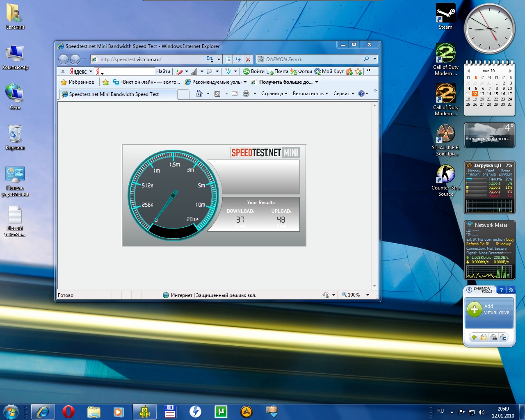
Task: Click the Print icon in command bar
Action: [246, 94]
